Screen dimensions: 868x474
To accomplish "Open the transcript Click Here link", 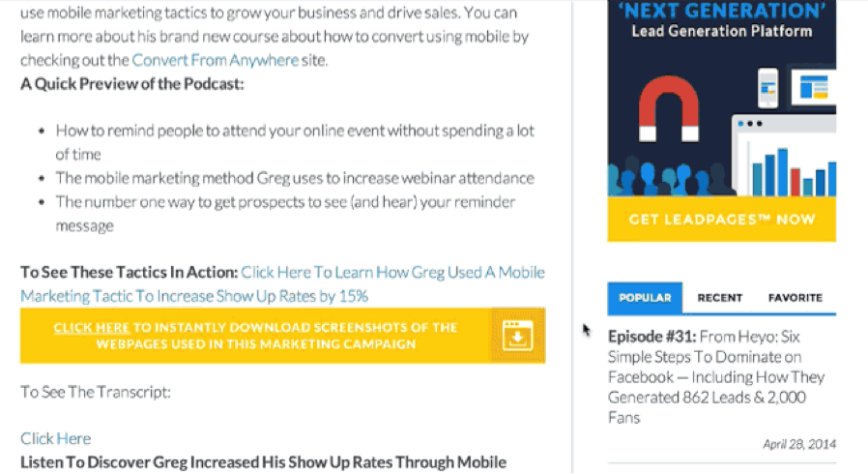I will coord(55,438).
